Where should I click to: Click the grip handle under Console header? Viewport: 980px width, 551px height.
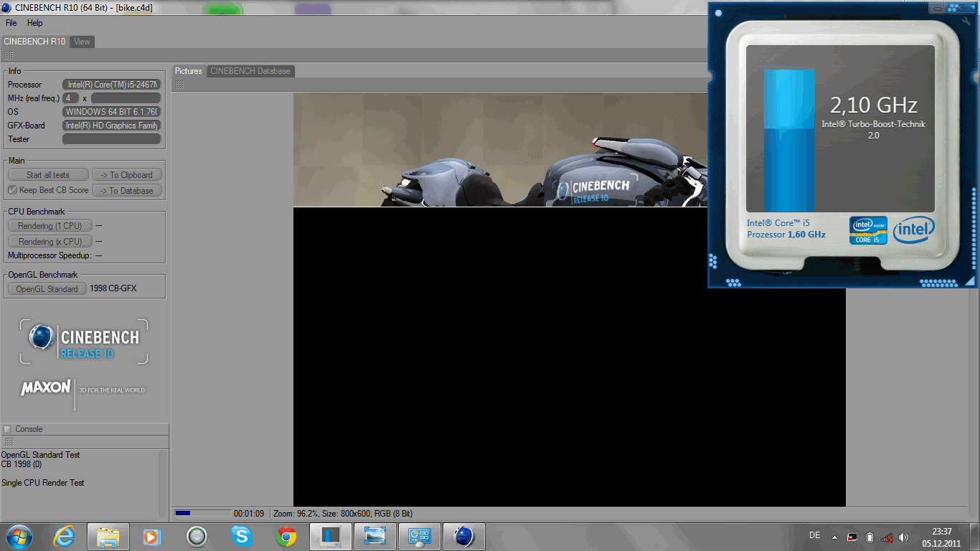[8, 442]
